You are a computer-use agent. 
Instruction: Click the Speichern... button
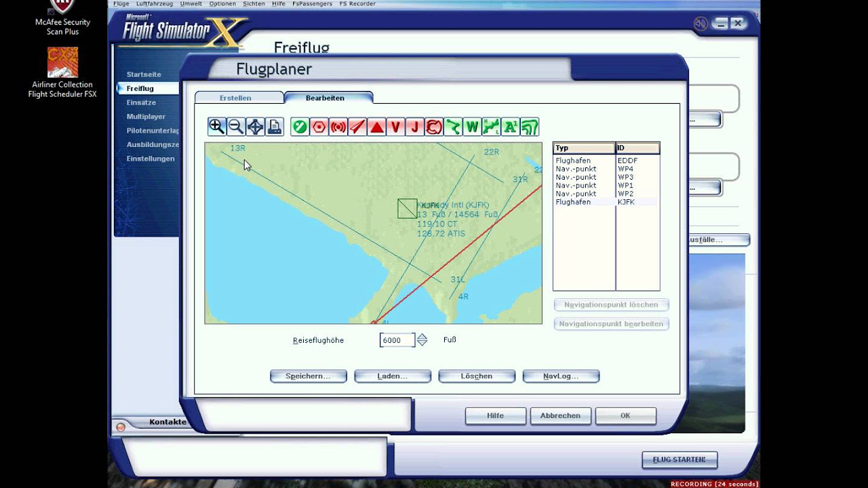308,376
